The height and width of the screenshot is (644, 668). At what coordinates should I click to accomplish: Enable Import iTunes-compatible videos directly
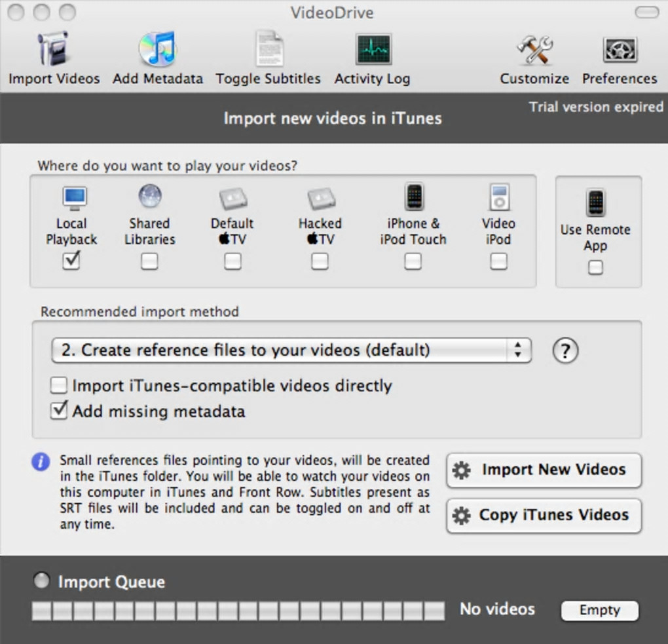[x=58, y=385]
